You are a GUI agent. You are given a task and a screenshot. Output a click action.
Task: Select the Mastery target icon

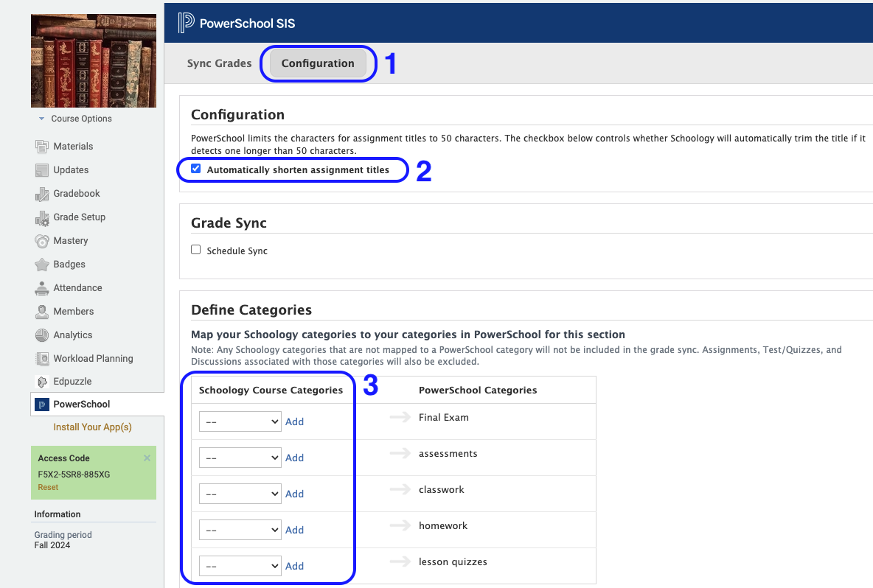(x=42, y=241)
